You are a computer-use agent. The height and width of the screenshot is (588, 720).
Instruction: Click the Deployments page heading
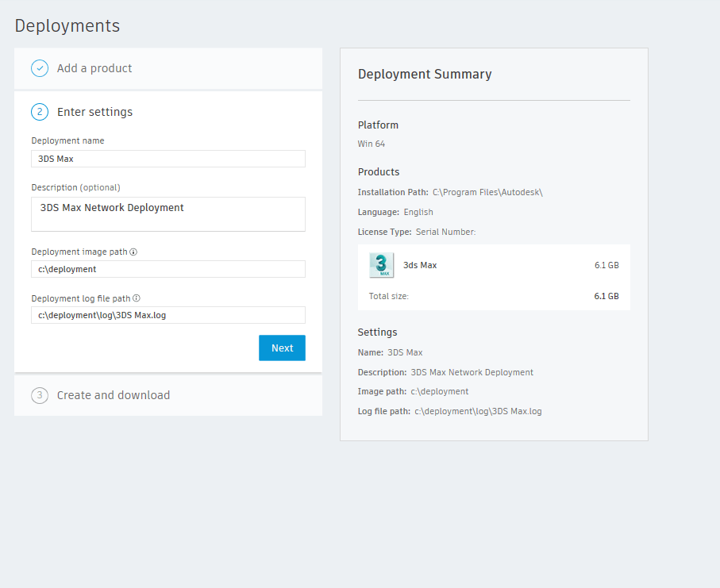pos(67,25)
